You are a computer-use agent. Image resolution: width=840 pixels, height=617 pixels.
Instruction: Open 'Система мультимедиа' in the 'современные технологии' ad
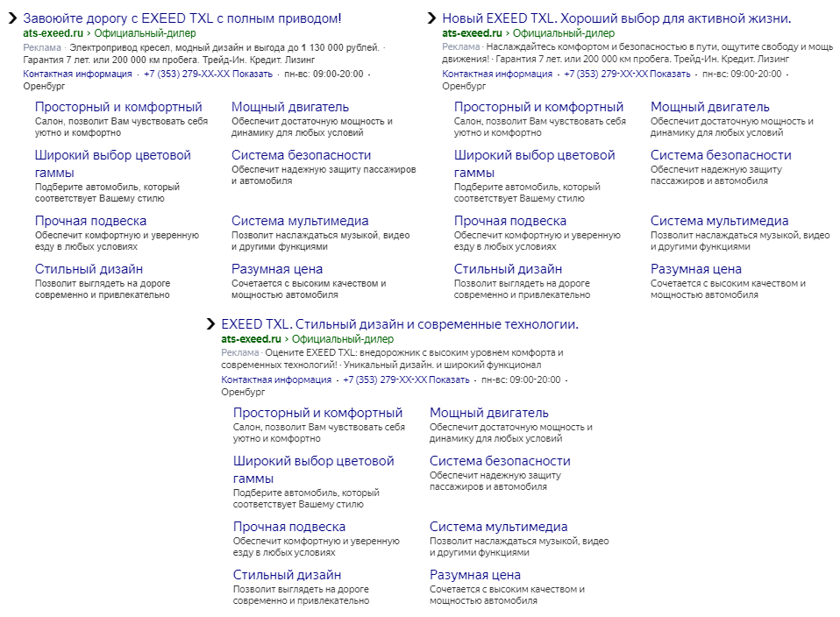499,527
